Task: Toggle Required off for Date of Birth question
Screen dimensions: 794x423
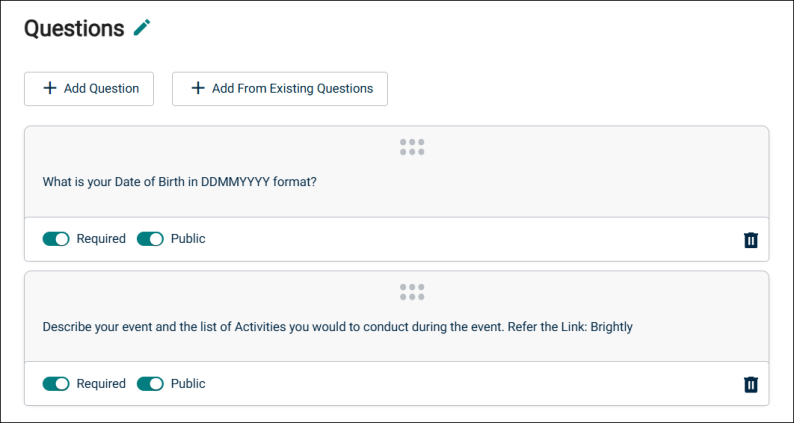Action: [x=56, y=239]
